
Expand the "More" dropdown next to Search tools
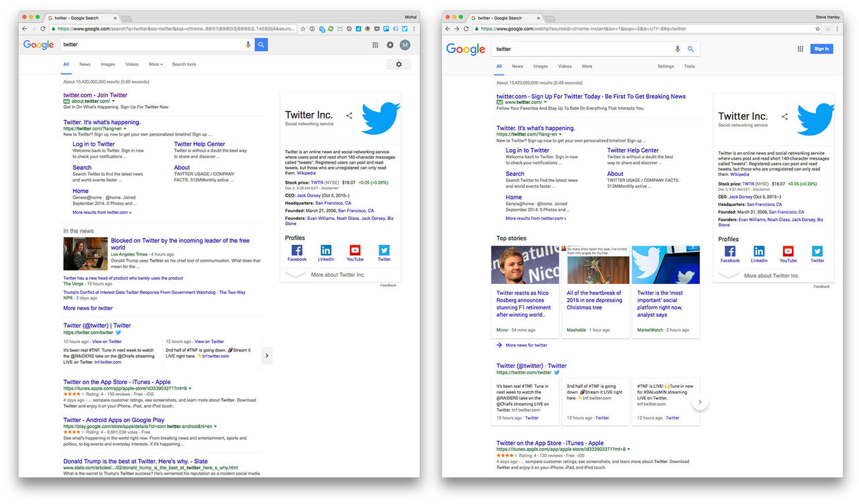(155, 64)
